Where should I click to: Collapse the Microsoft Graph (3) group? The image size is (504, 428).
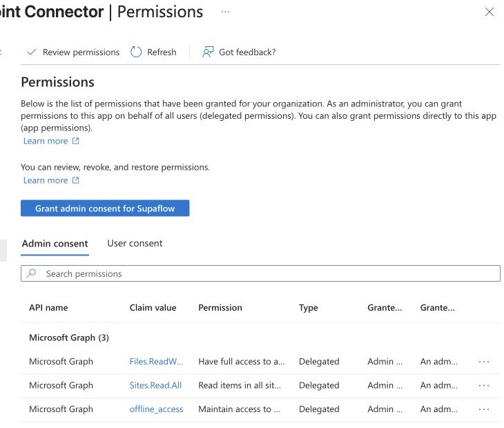tap(69, 338)
